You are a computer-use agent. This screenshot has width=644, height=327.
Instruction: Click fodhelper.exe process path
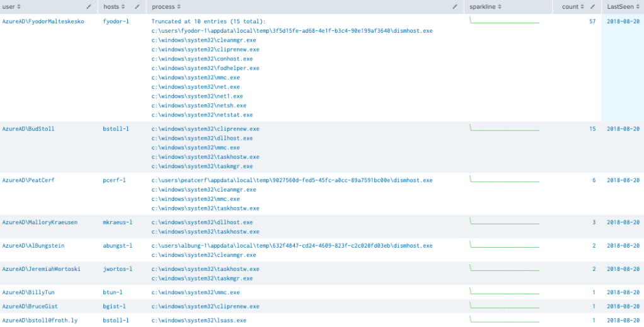pos(205,68)
